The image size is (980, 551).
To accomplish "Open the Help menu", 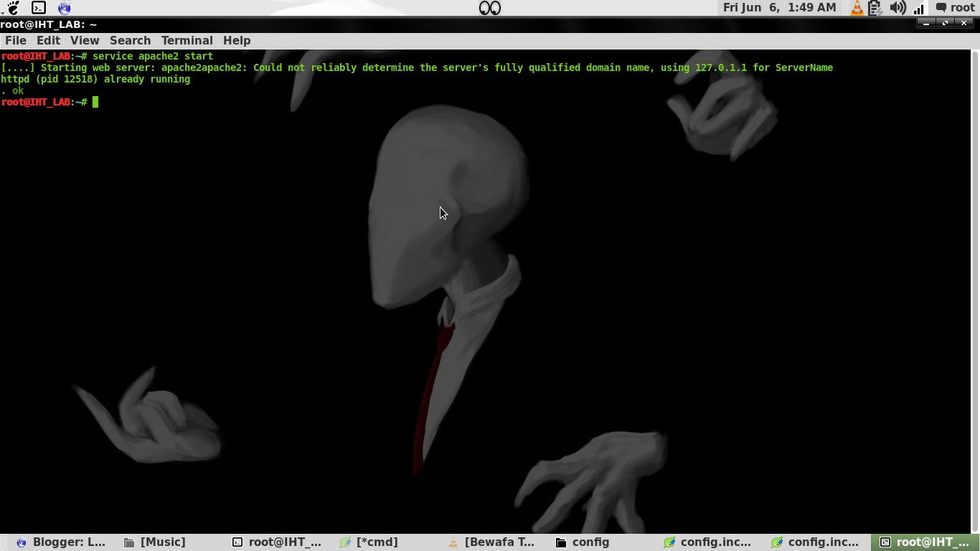I will 237,41.
